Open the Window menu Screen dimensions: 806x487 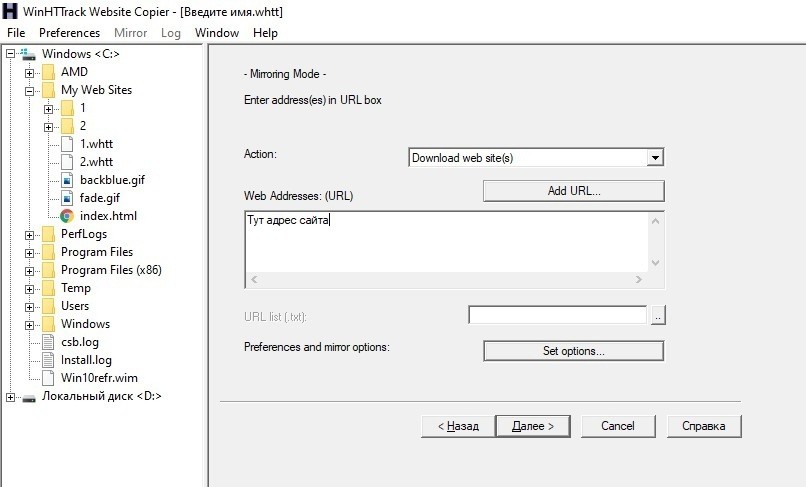[217, 33]
